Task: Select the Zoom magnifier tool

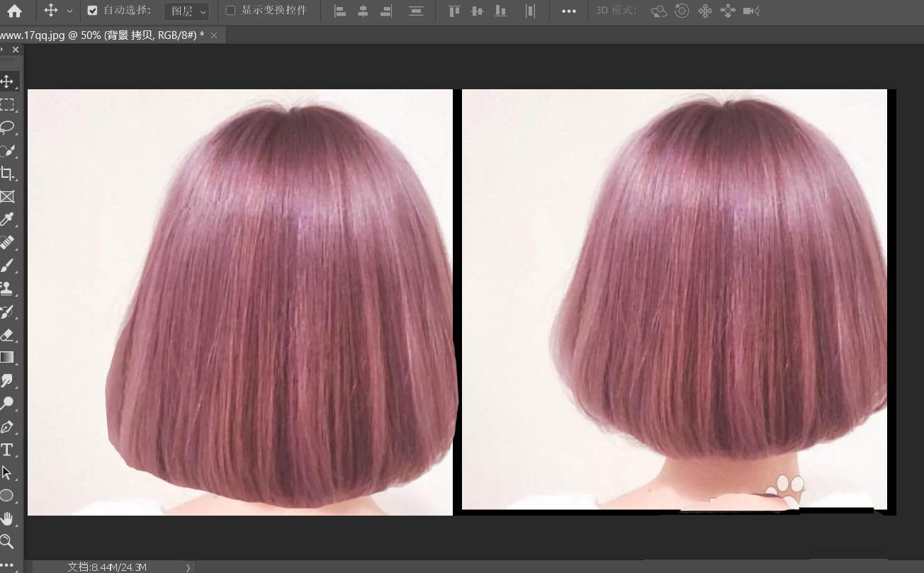Action: [x=7, y=543]
